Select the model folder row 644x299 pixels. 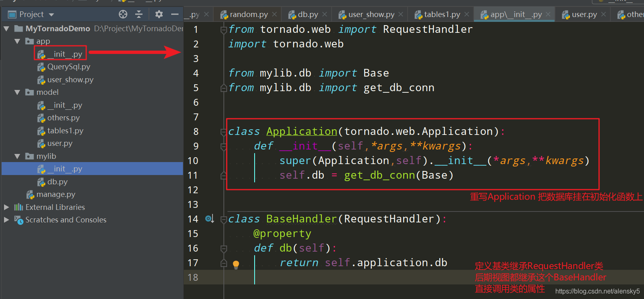coord(42,92)
